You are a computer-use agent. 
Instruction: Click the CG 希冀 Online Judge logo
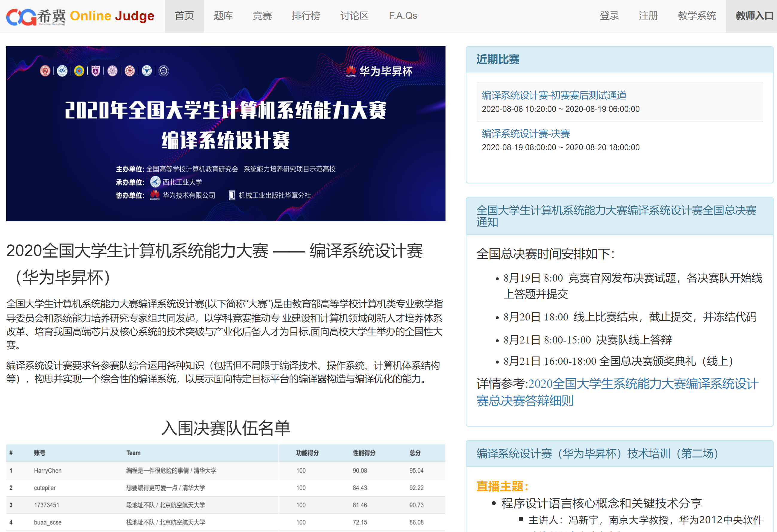(80, 16)
